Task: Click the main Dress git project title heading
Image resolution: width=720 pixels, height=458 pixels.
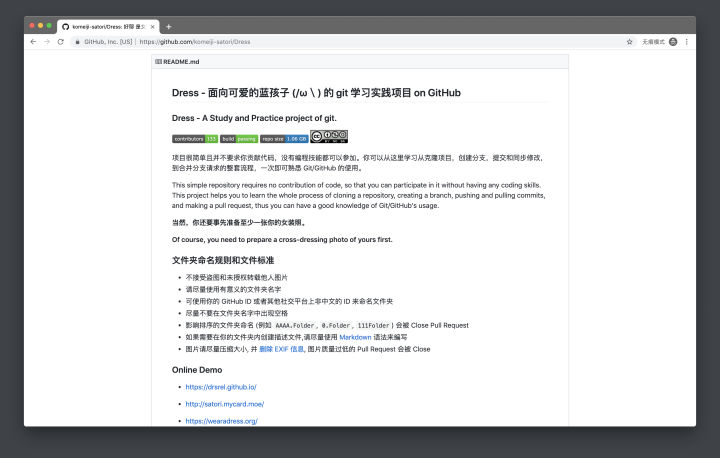Action: click(316, 93)
